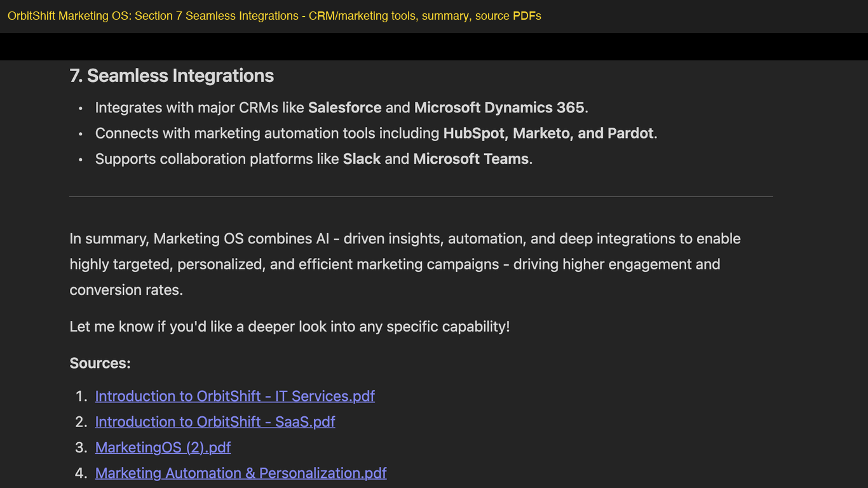This screenshot has width=868, height=488.
Task: Open Introduction to OrbitShift - SaaS.pdf link
Action: [x=215, y=421]
